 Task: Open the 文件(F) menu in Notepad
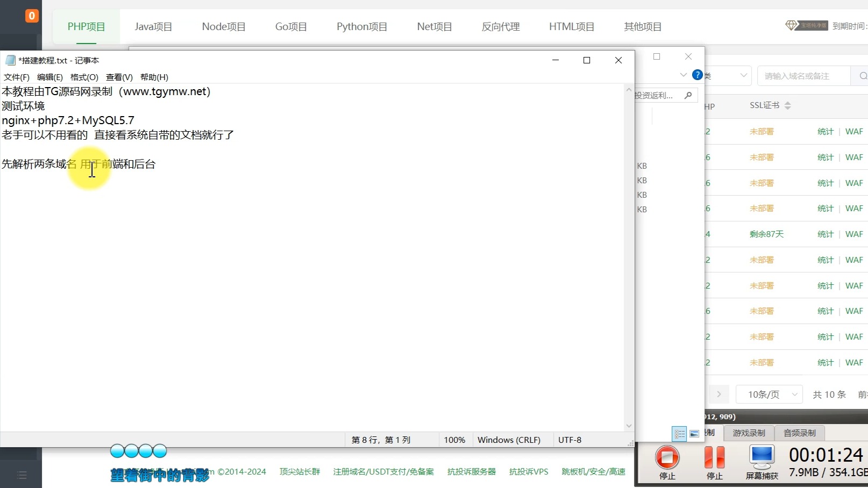pos(17,77)
